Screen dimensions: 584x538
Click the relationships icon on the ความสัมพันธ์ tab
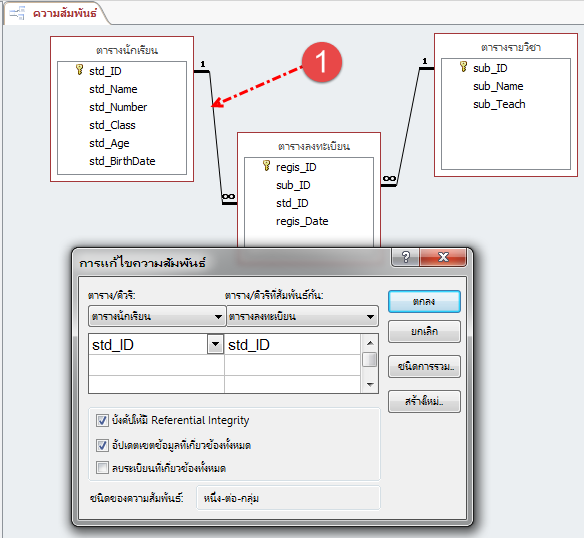pos(17,13)
